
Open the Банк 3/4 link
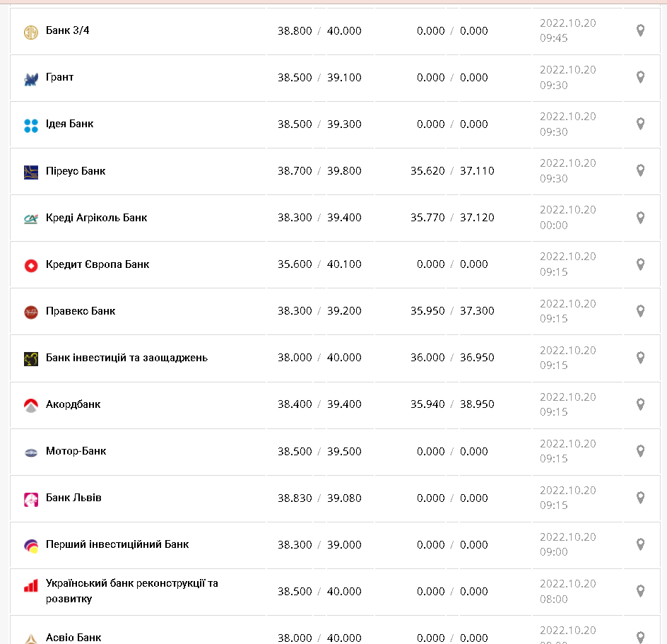[69, 31]
